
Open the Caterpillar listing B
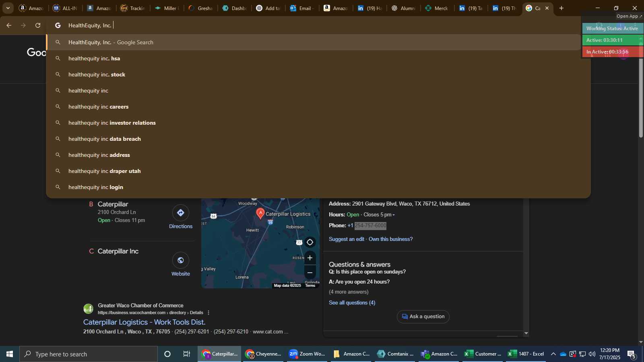point(113,204)
